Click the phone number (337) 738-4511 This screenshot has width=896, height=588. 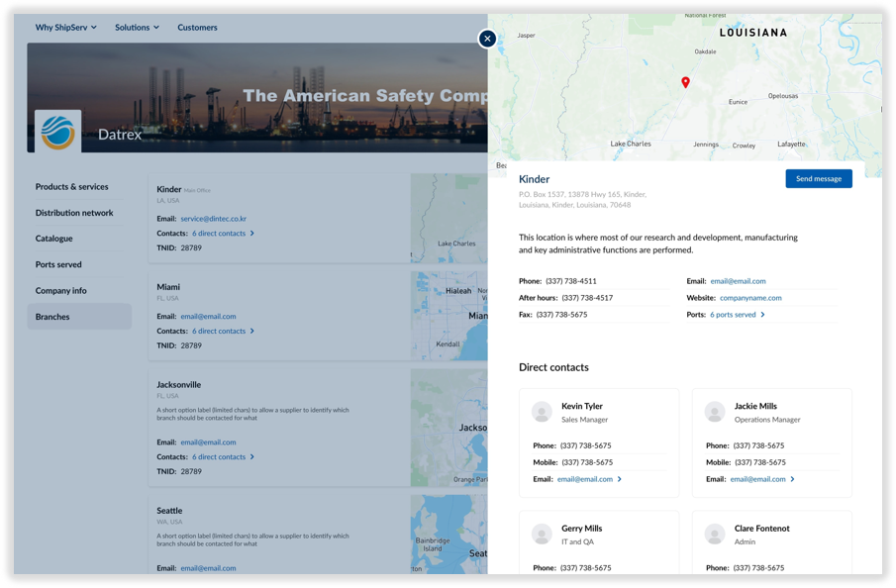(571, 281)
